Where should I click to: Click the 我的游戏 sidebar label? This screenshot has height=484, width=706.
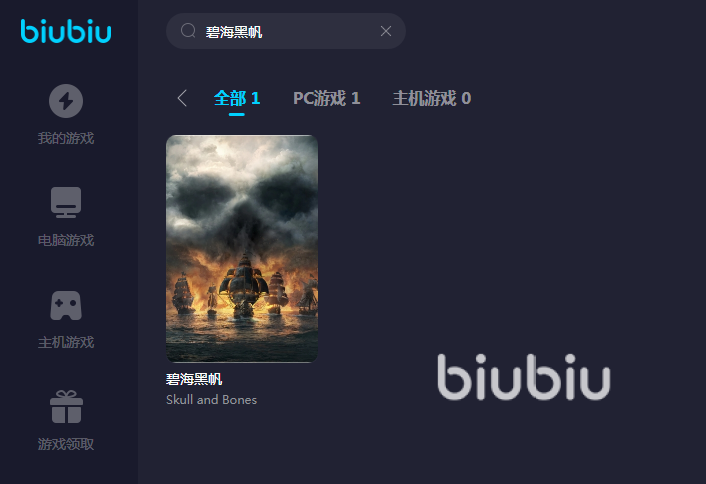click(x=66, y=138)
